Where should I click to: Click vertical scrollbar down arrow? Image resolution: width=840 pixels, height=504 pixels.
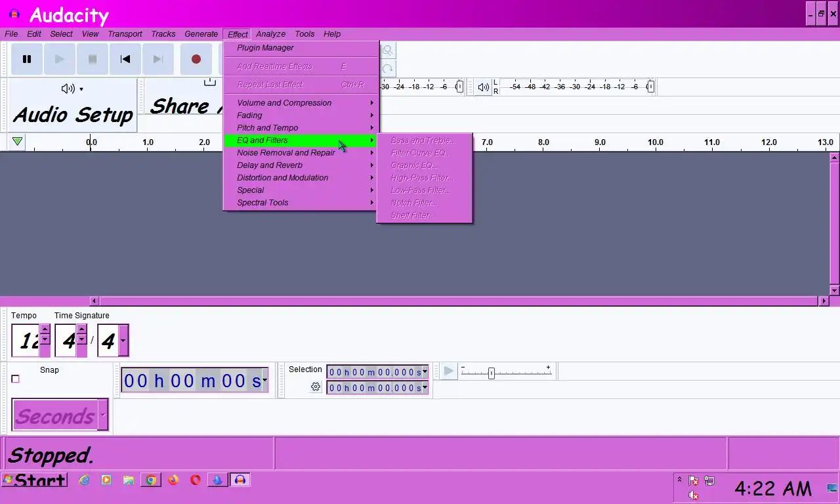click(x=835, y=291)
